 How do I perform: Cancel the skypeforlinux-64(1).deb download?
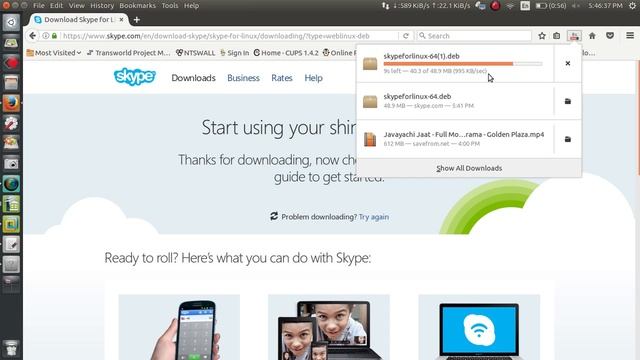click(x=568, y=63)
